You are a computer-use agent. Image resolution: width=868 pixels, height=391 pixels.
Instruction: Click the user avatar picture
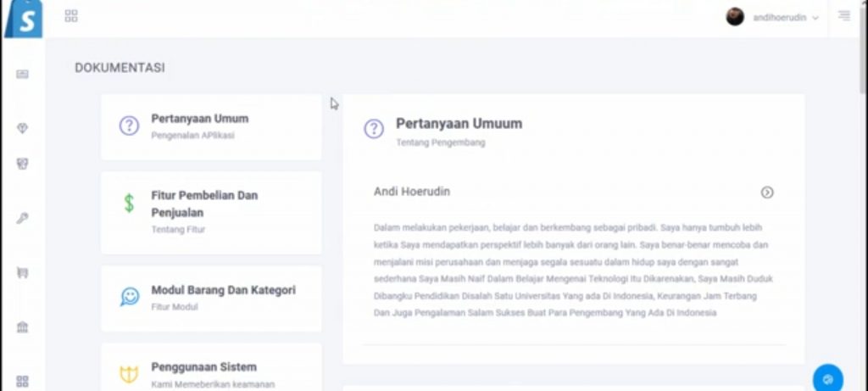[x=735, y=17]
